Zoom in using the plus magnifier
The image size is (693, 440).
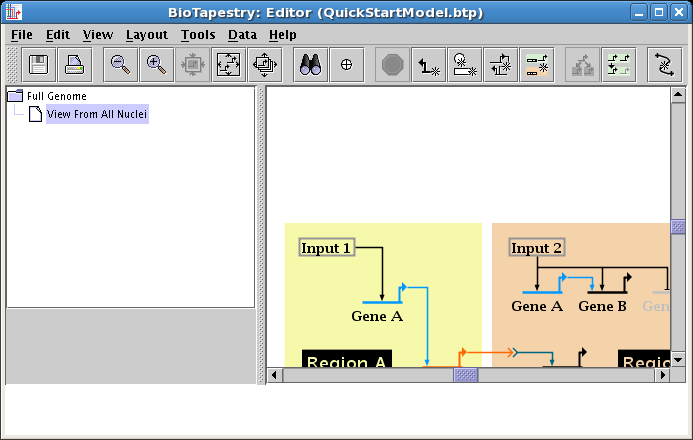pyautogui.click(x=156, y=65)
